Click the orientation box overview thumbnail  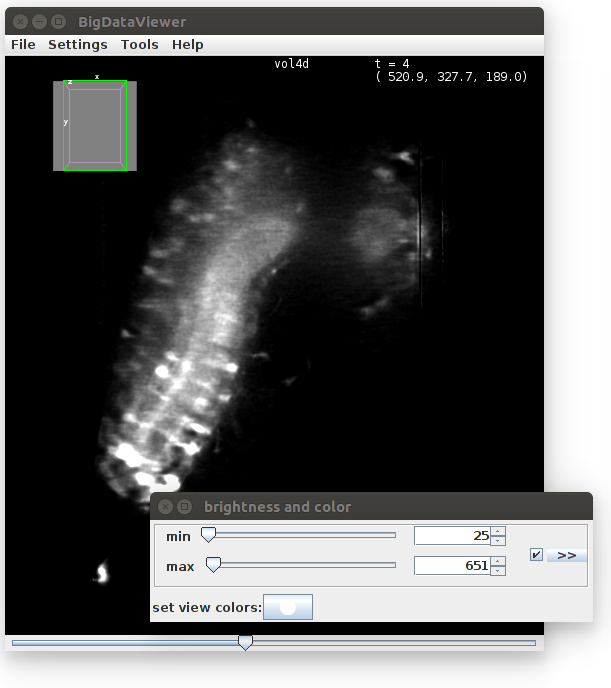(95, 125)
